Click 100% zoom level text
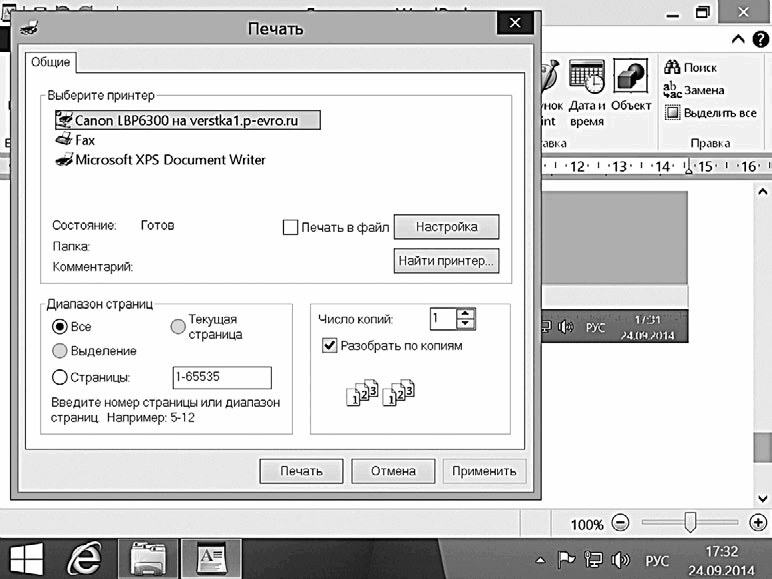This screenshot has width=772, height=579. pos(587,524)
